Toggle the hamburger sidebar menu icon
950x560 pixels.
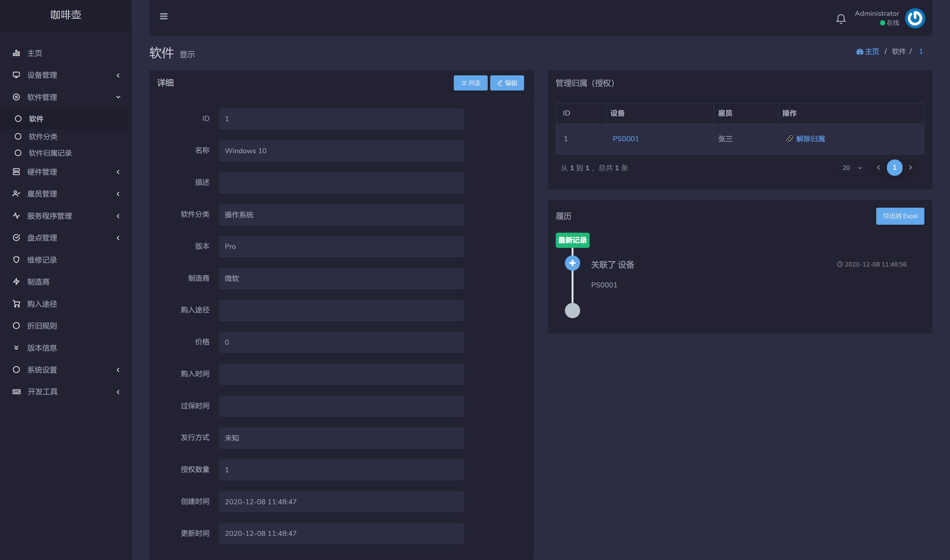pyautogui.click(x=163, y=16)
